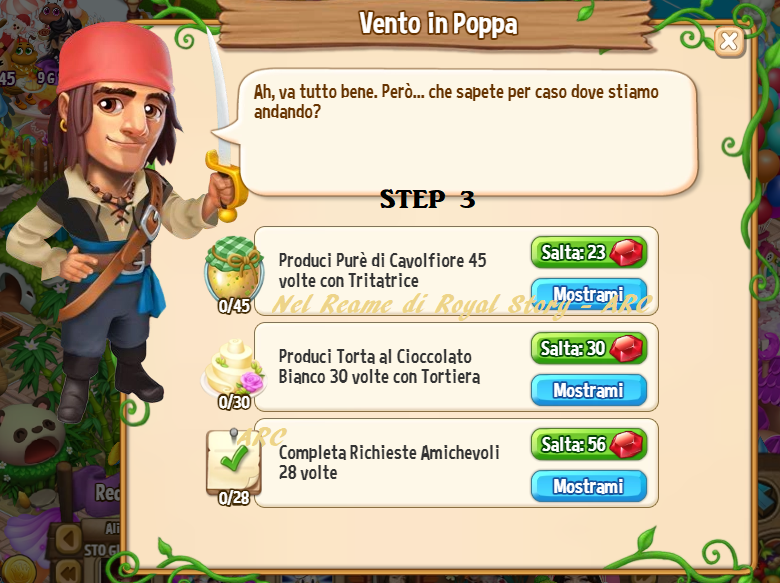Skip white chocolate cake task for 30 rubies
The image size is (780, 583).
(589, 348)
